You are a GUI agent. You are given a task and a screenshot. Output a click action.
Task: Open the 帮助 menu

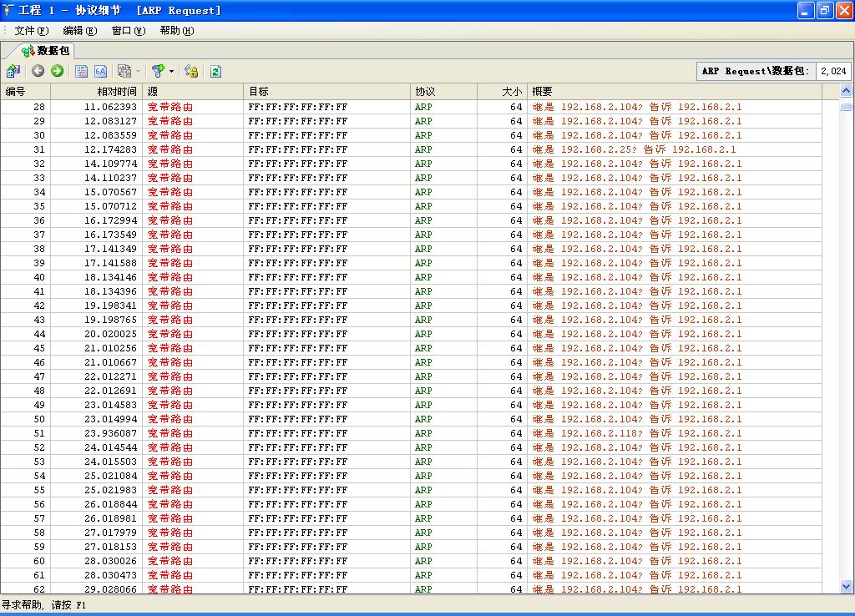pyautogui.click(x=176, y=31)
